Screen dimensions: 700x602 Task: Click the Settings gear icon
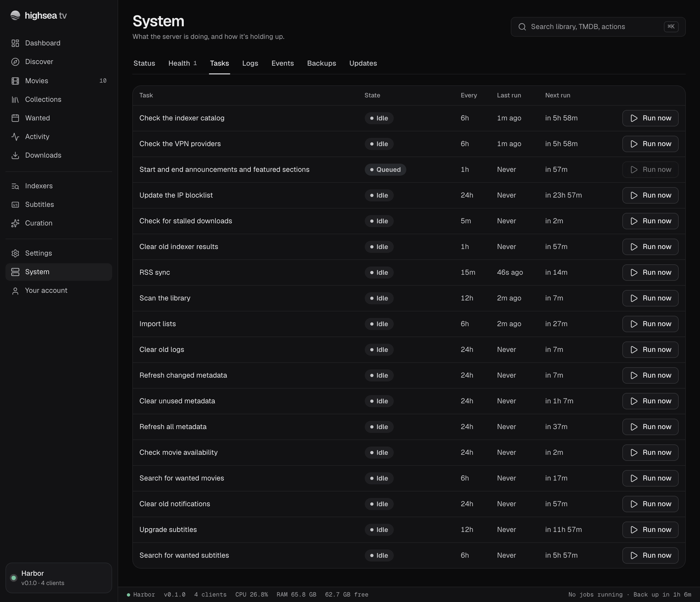point(15,253)
